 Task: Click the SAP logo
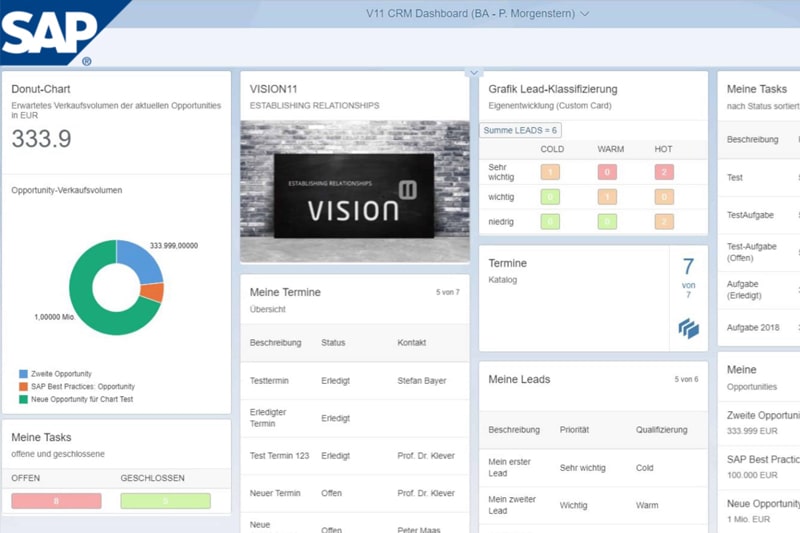pos(49,33)
